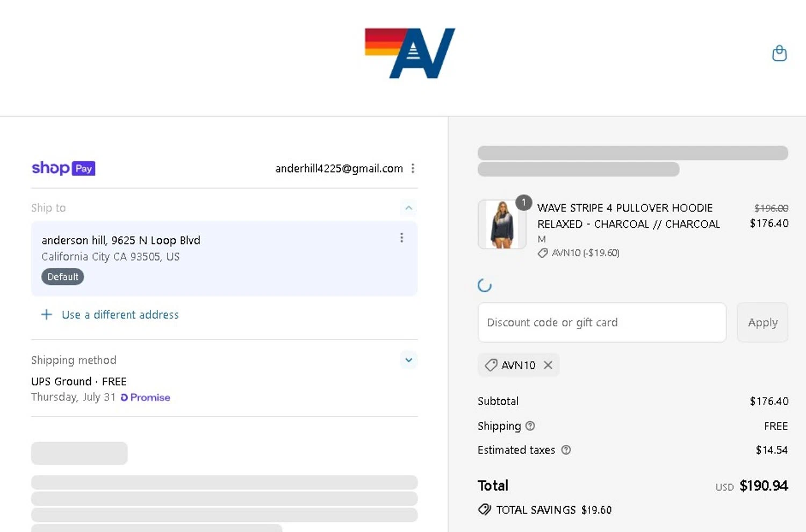Click the AVN10 discount tag under product
This screenshot has width=806, height=532.
click(x=579, y=253)
